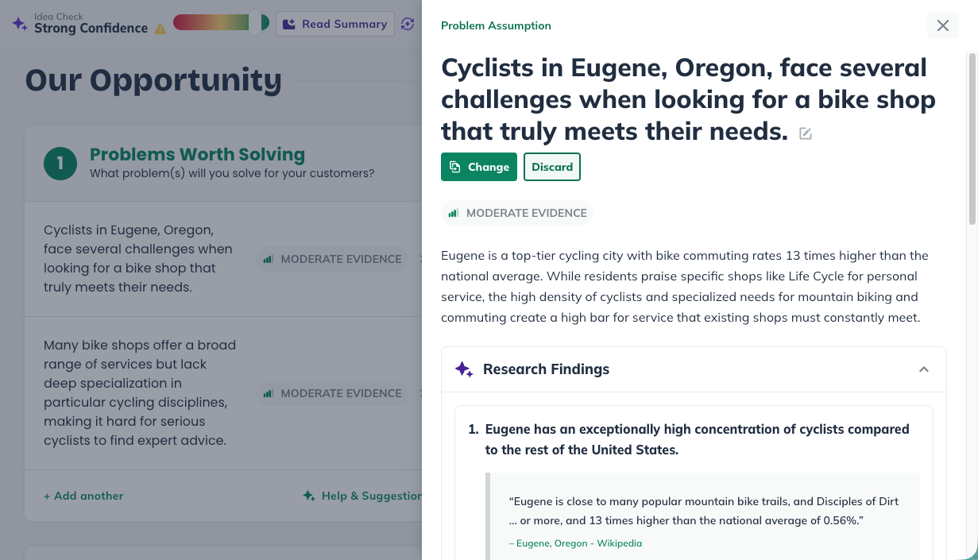
Task: Click the warning triangle next to Strong Confidence
Action: click(160, 29)
